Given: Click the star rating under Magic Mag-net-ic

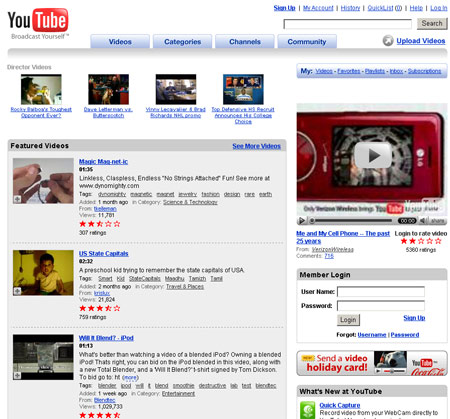Looking at the screenshot, I should [100, 224].
